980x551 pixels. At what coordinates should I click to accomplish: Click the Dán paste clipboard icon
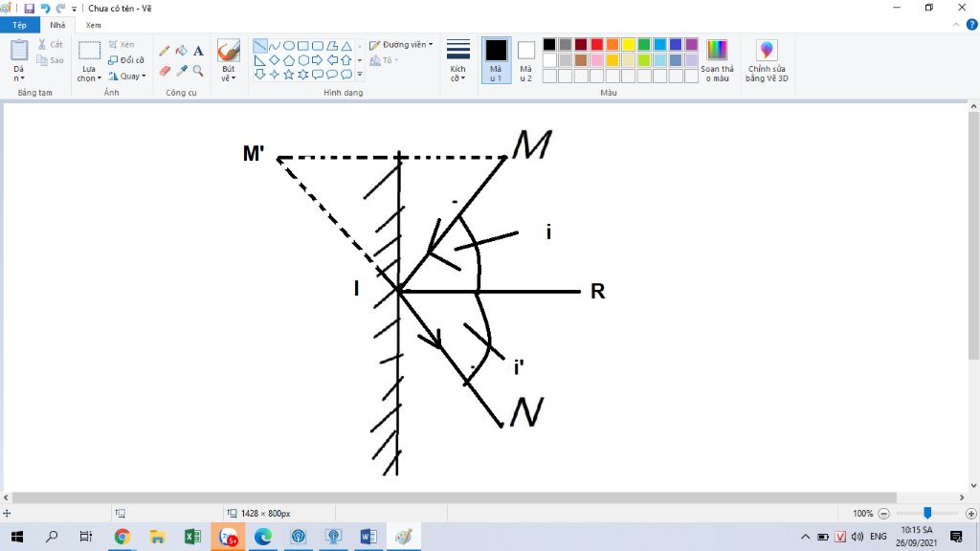(x=19, y=52)
